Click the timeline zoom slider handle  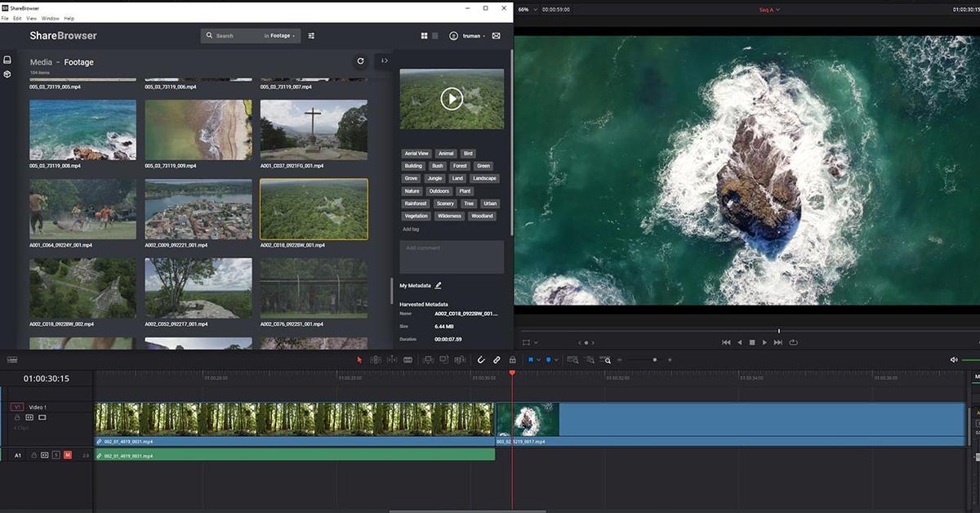(x=654, y=359)
